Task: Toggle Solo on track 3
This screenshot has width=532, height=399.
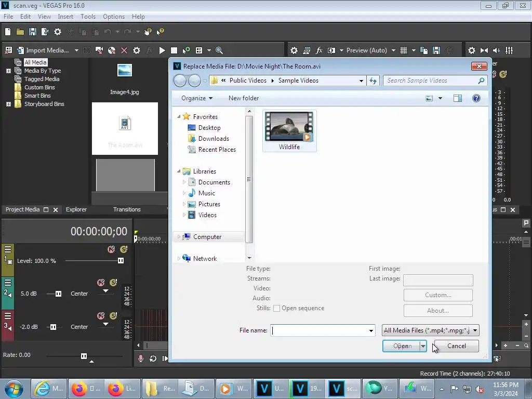Action: tap(113, 316)
